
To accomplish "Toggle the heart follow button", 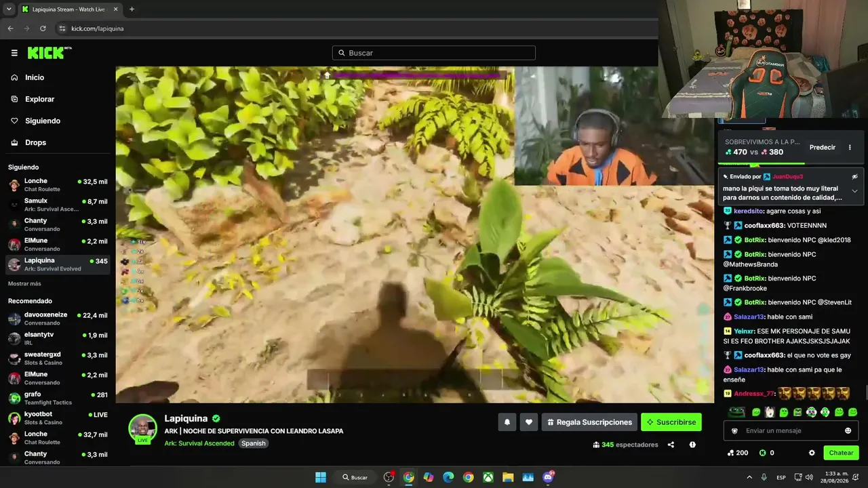I will click(x=529, y=422).
